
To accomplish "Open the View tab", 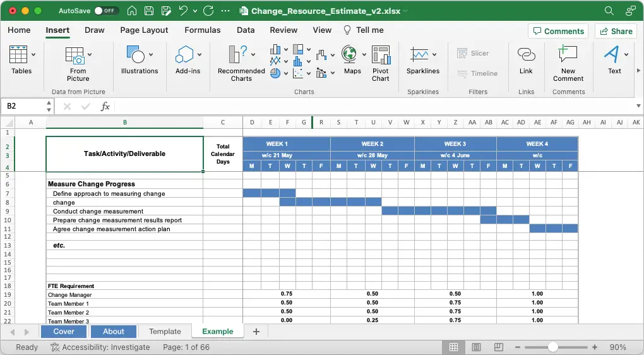I will tap(322, 30).
